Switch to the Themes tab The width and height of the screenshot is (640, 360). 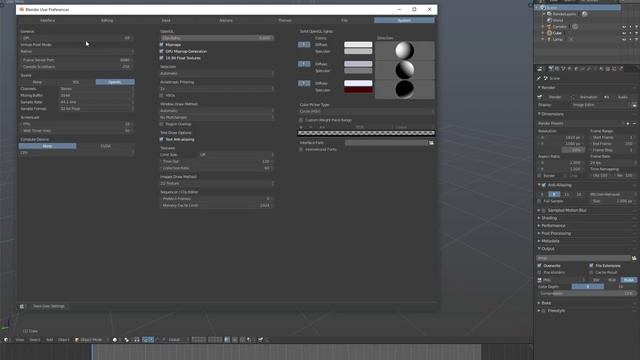(x=285, y=20)
